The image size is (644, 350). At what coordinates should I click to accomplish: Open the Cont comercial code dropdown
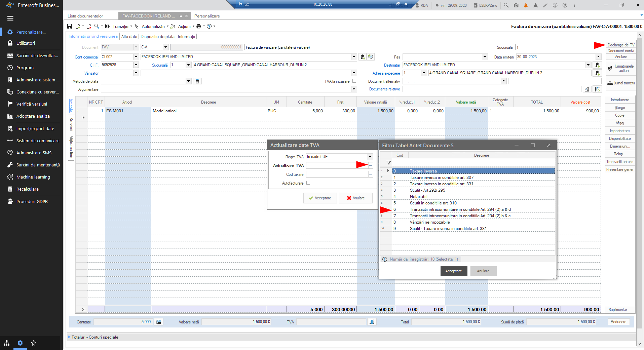click(x=136, y=57)
